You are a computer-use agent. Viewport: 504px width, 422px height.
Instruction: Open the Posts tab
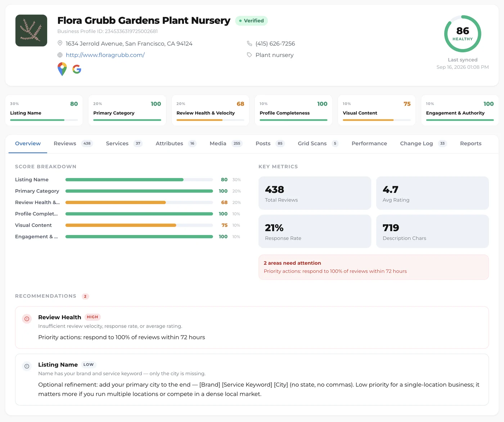[270, 143]
